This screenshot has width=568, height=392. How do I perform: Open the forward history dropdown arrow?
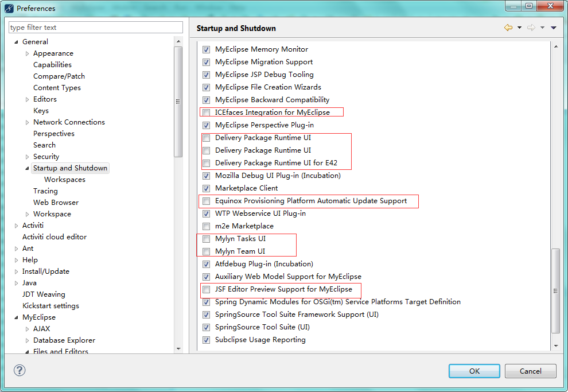click(x=542, y=28)
